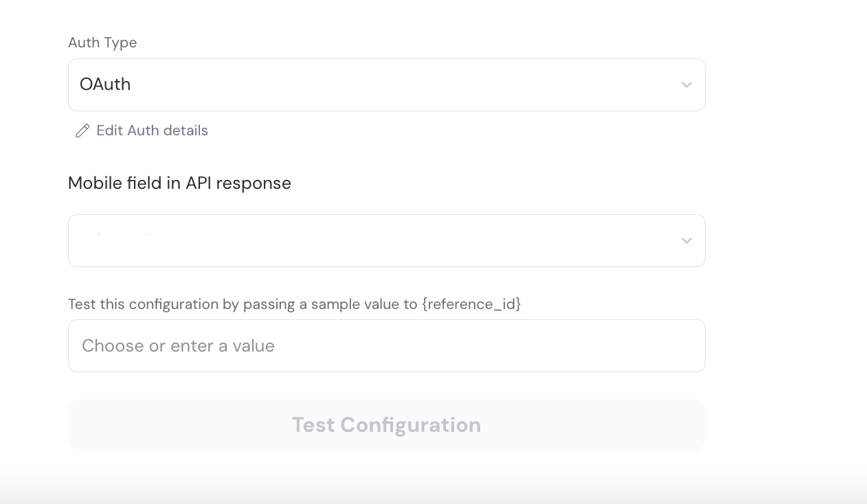Click the chevron arrow in Mobile field dropdown
Viewport: 867px width, 504px height.
(686, 241)
